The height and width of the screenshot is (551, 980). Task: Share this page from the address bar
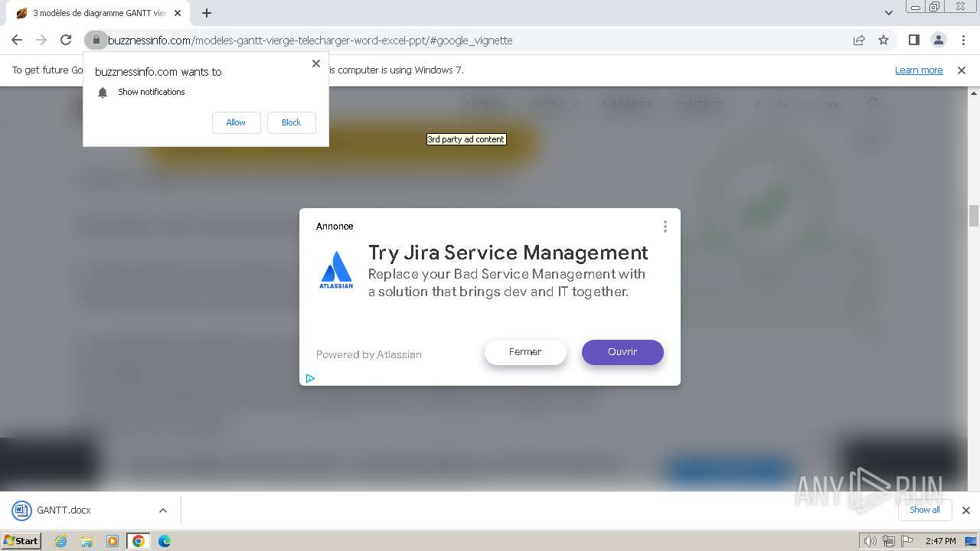pos(859,40)
